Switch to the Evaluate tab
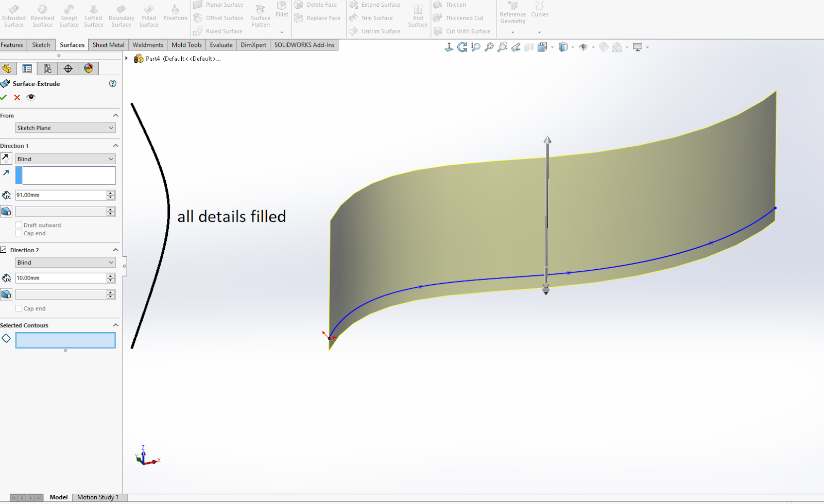Screen dimensions: 824x504 click(x=221, y=45)
